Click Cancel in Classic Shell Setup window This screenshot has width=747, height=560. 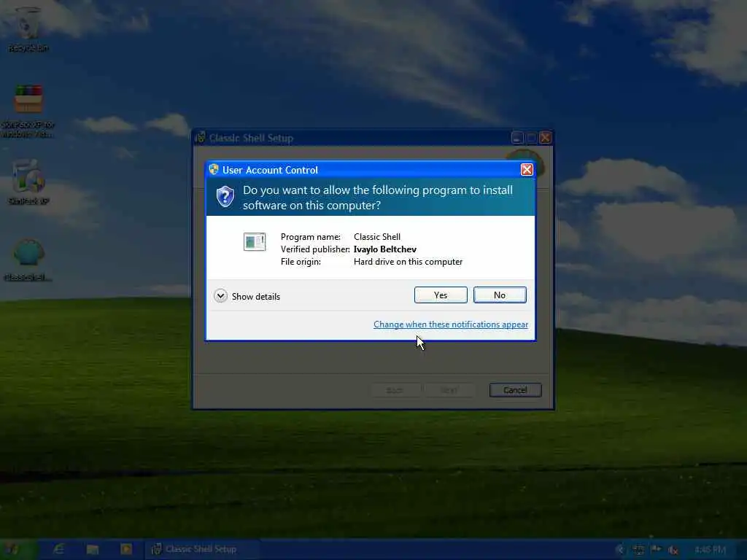[x=516, y=390]
